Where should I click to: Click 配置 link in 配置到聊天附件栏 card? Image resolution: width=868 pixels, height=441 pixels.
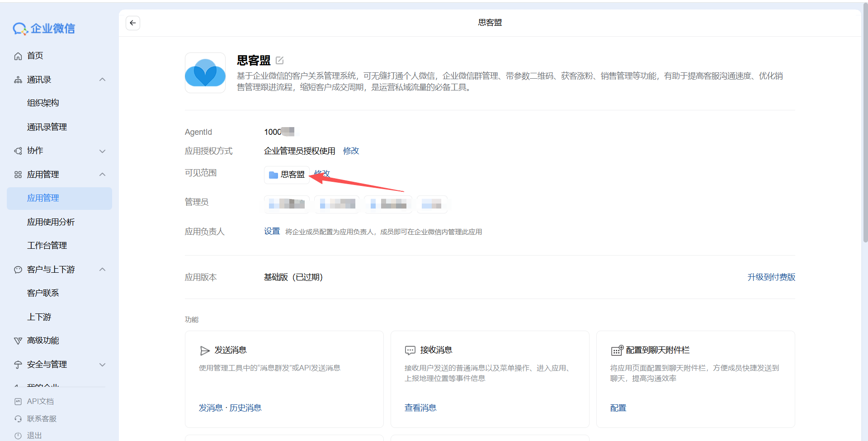pyautogui.click(x=618, y=408)
